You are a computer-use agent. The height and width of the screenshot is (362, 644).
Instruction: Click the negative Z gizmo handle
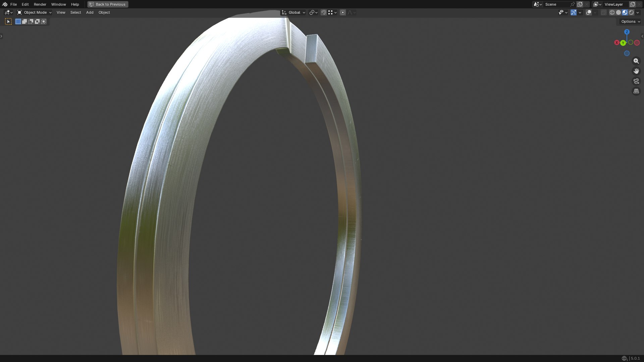tap(627, 53)
